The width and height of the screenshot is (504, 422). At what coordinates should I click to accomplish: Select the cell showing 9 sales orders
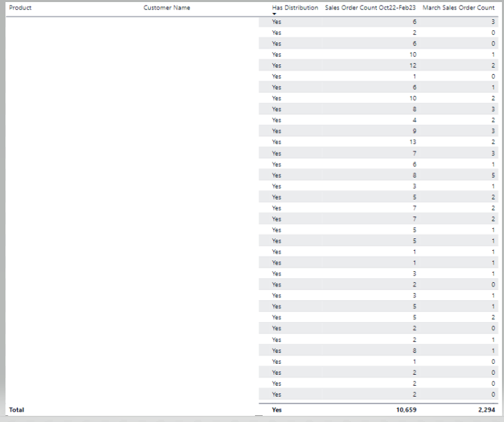pos(414,131)
